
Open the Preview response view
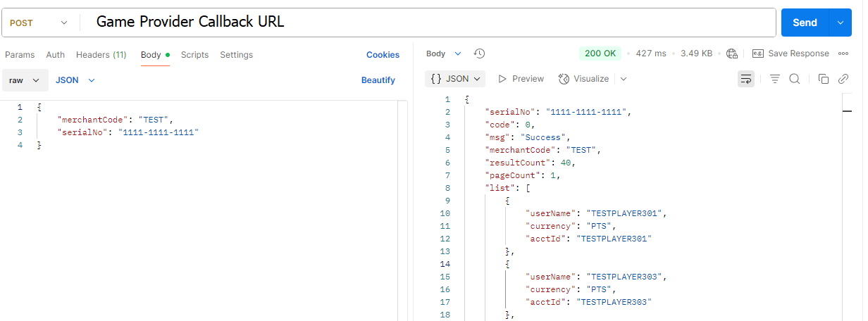click(521, 79)
